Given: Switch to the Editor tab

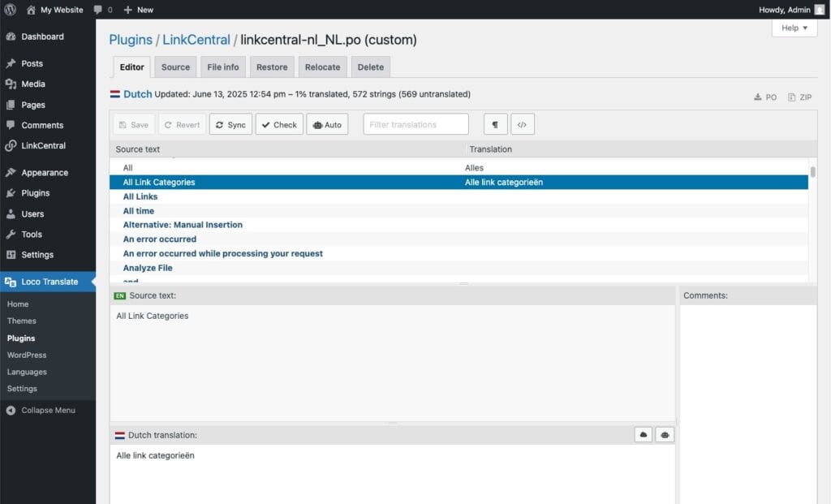Looking at the screenshot, I should tap(132, 67).
